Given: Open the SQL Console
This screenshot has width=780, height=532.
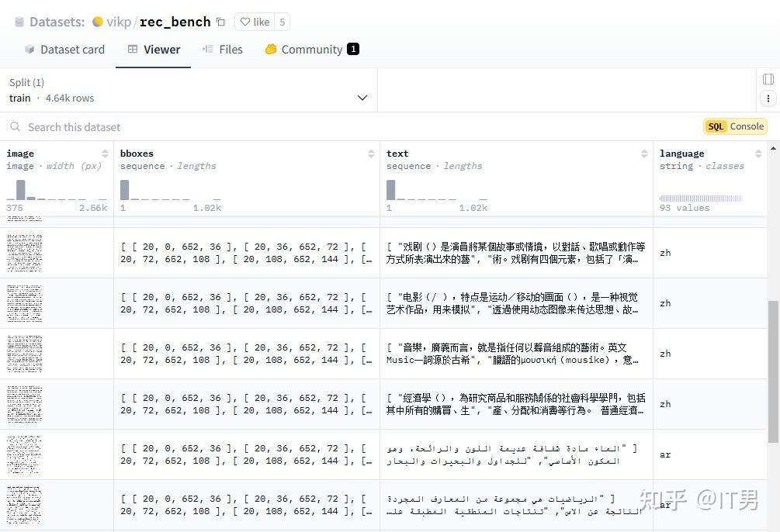Looking at the screenshot, I should tap(735, 126).
